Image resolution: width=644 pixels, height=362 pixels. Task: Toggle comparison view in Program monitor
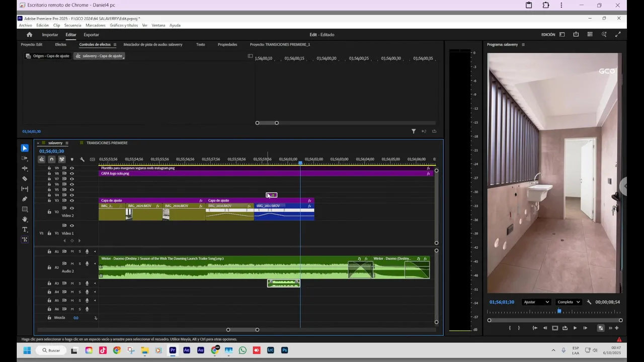coord(600,328)
